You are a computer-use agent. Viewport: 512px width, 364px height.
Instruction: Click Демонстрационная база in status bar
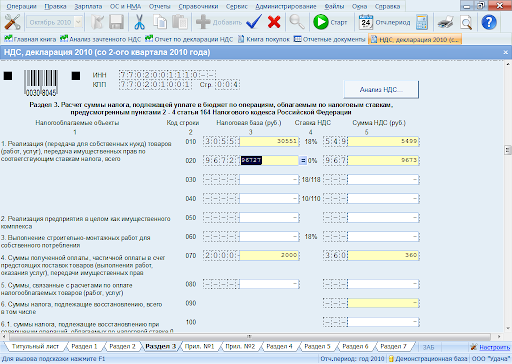point(428,359)
